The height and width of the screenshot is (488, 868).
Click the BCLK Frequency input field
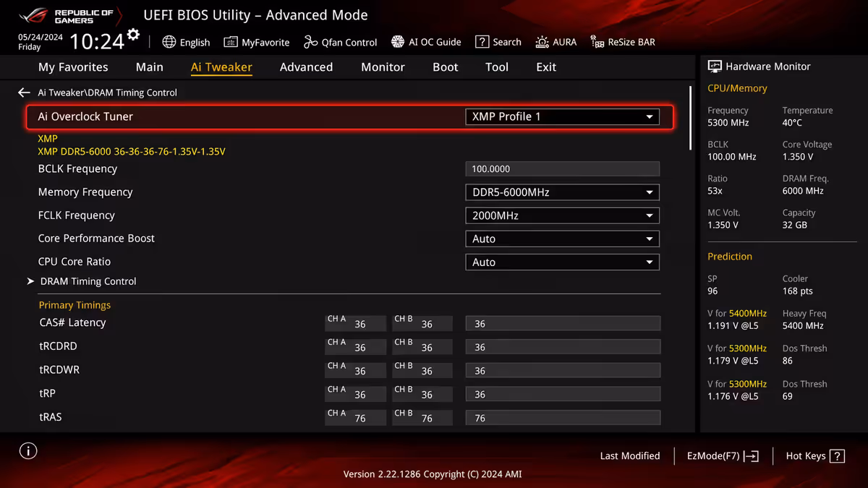pyautogui.click(x=562, y=168)
